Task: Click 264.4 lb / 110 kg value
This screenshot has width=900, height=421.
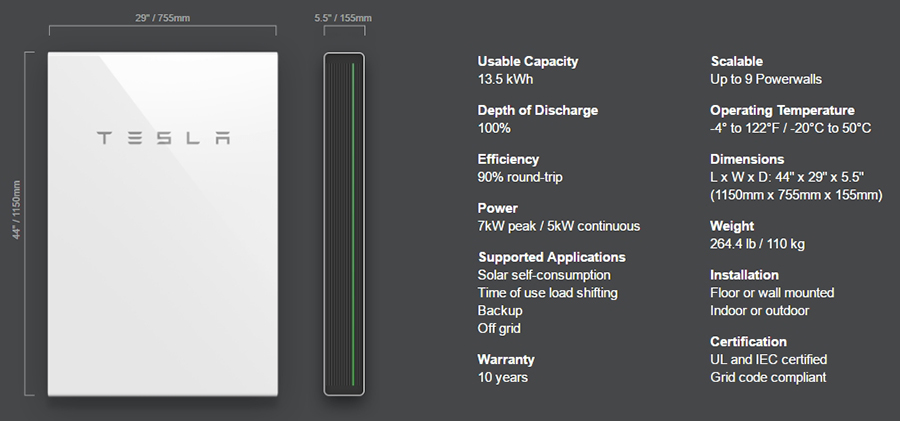Action: [757, 244]
